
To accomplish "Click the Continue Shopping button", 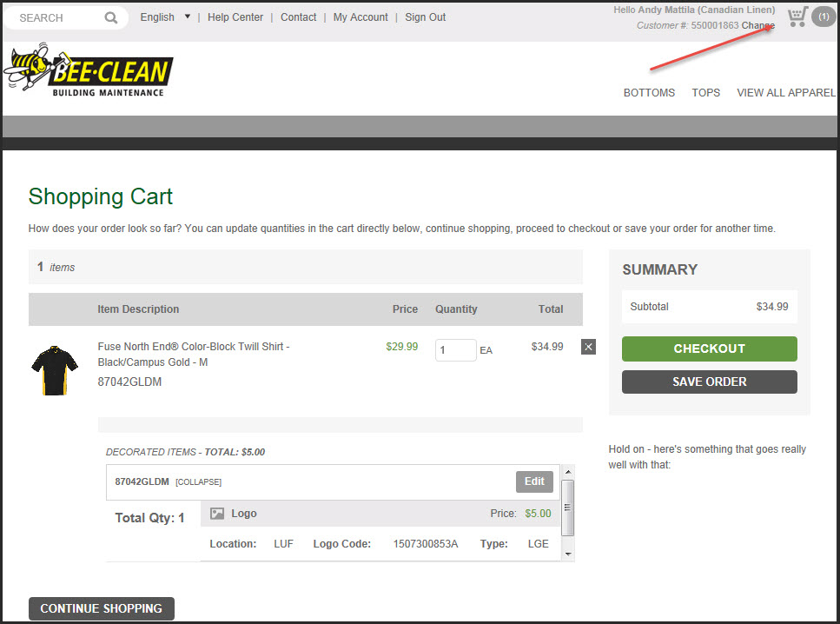I will 101,608.
